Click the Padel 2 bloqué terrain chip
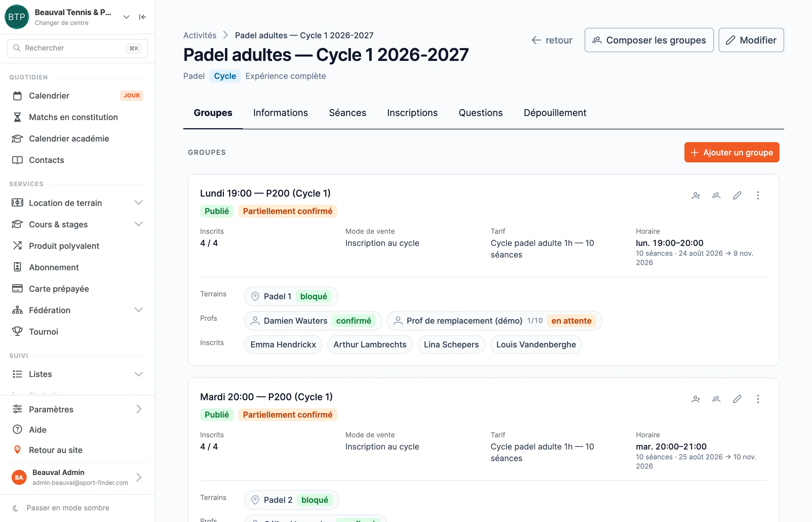 tap(291, 500)
